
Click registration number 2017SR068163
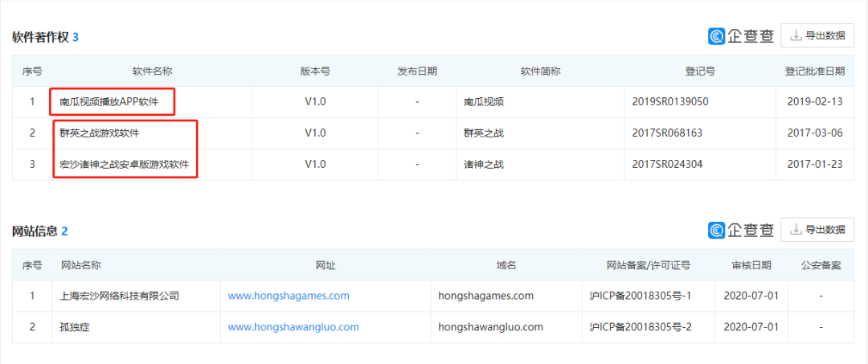(x=667, y=133)
